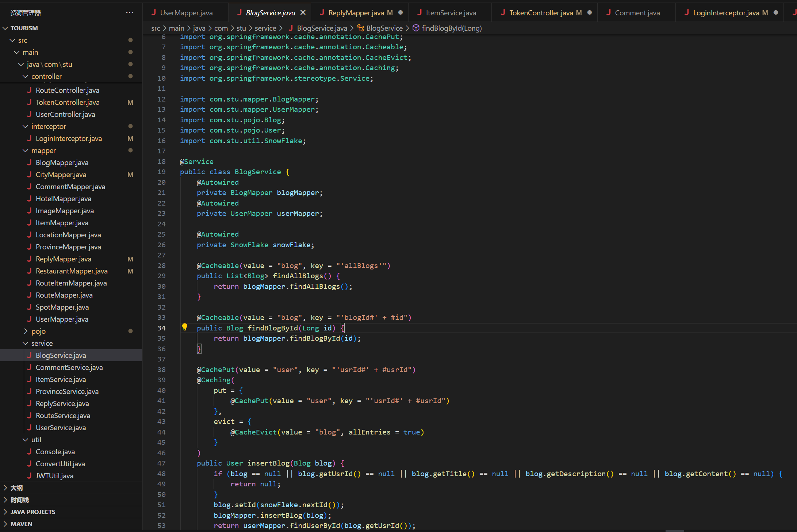The image size is (797, 532).
Task: Click the unsaved dot on LoginInterceptor.java tab
Action: pyautogui.click(x=776, y=13)
